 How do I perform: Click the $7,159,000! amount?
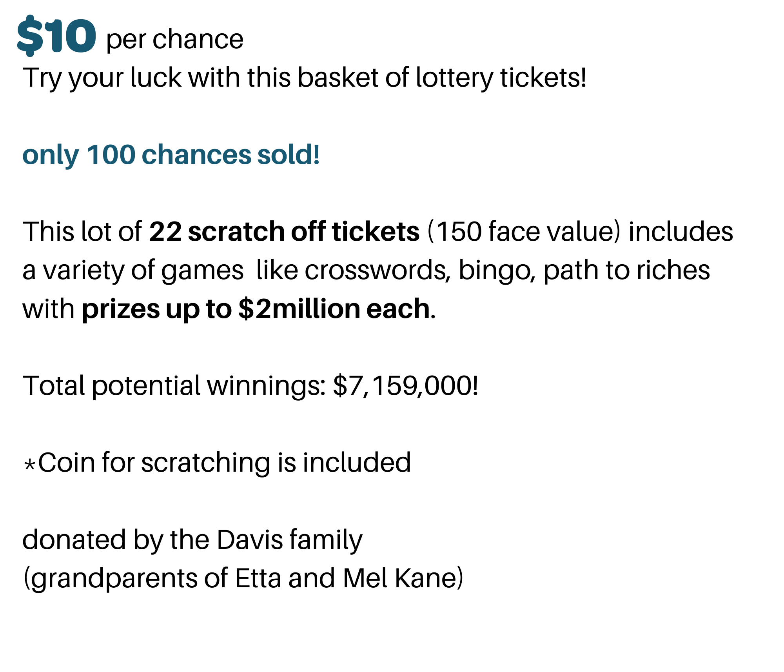click(405, 386)
